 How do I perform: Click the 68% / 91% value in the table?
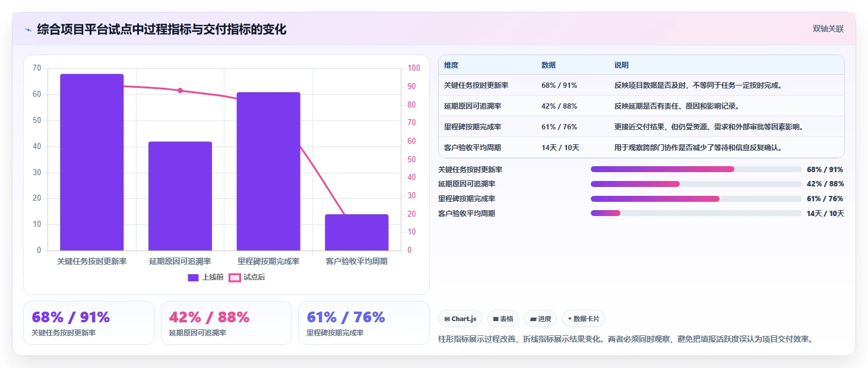click(559, 85)
